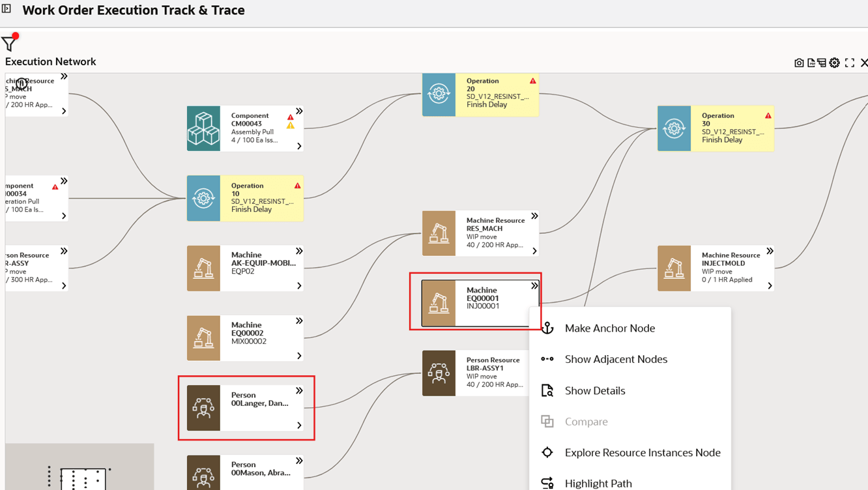868x490 pixels.
Task: Click Work Order Execution Track & Trace title
Action: 134,10
